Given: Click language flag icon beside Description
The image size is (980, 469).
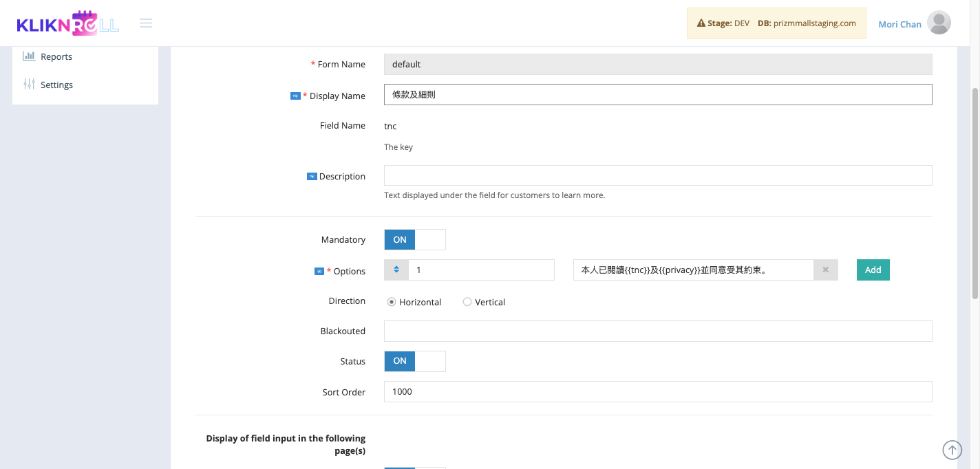Looking at the screenshot, I should click(x=311, y=176).
